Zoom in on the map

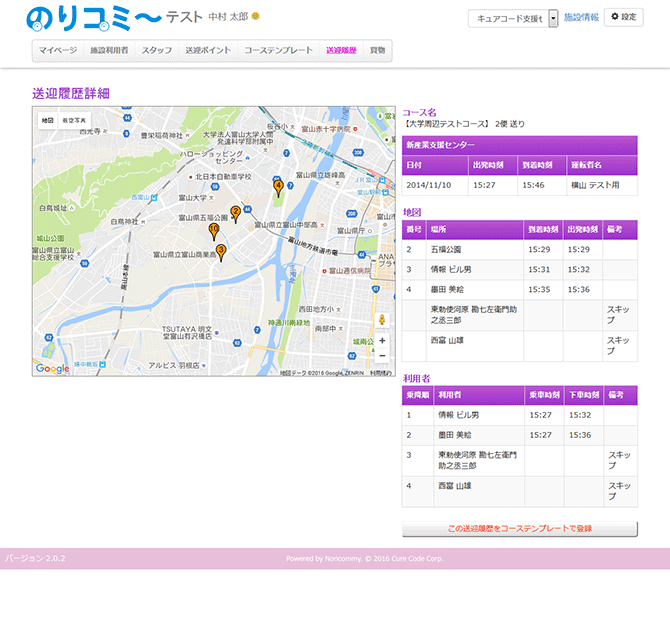pyautogui.click(x=381, y=340)
